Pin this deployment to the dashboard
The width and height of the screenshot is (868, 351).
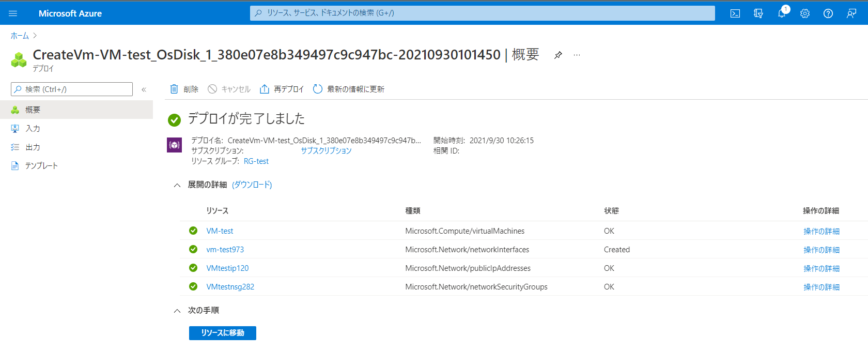click(x=558, y=55)
